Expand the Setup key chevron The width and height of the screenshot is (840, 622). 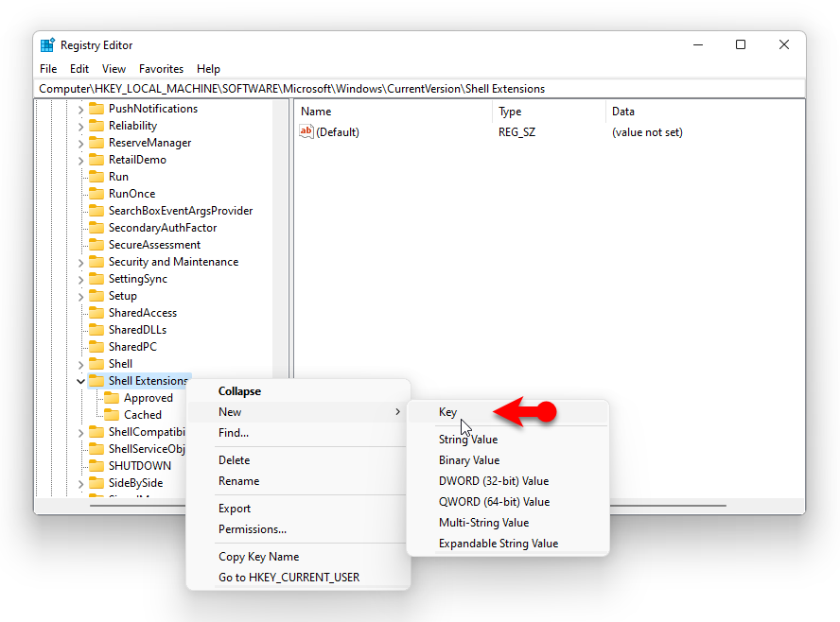pyautogui.click(x=80, y=297)
